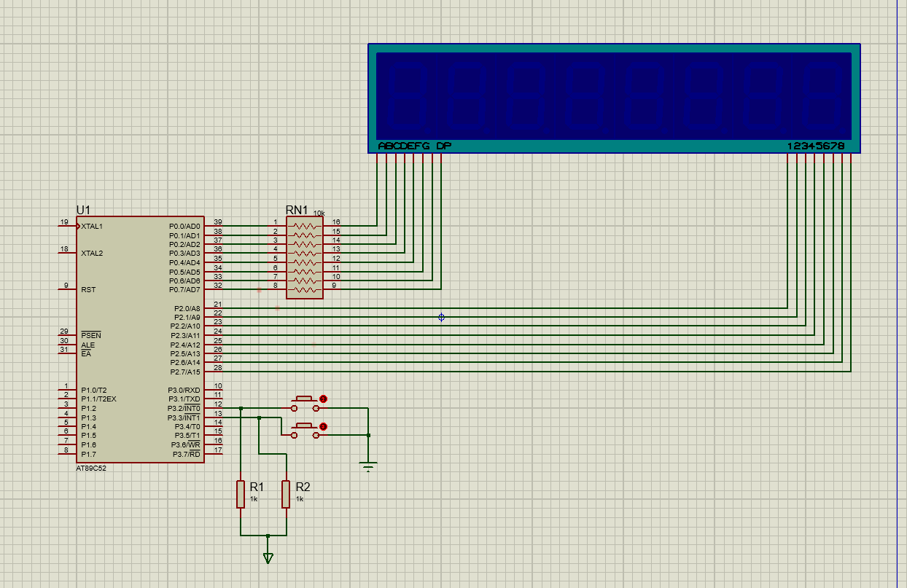Click the XTAL2 pin label
Image resolution: width=907 pixels, height=588 pixels.
(x=92, y=254)
